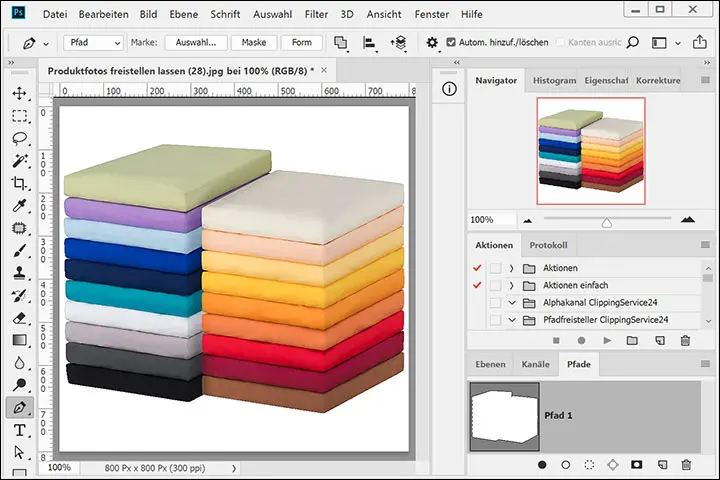Image resolution: width=720 pixels, height=480 pixels.
Task: Play the selected action in Aktionen panel
Action: click(607, 341)
